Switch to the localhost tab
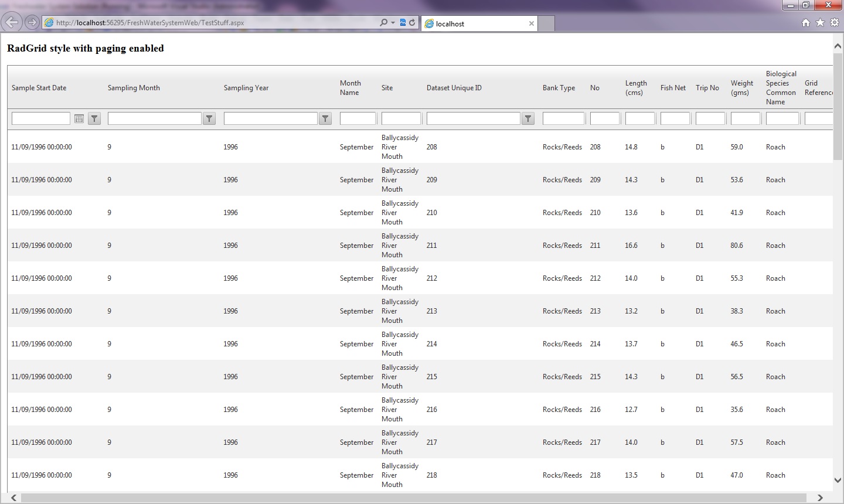844x504 pixels. point(479,23)
